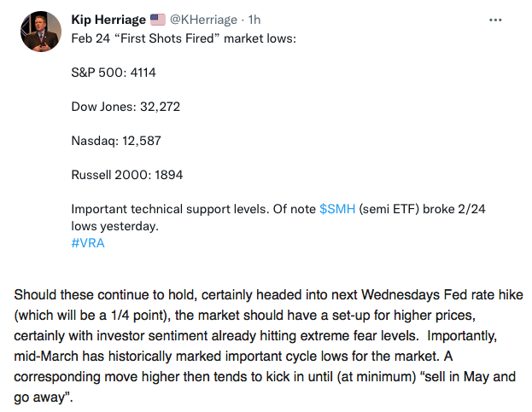Click the 1h tweet timestamp
This screenshot has height=412, width=532.
point(254,20)
